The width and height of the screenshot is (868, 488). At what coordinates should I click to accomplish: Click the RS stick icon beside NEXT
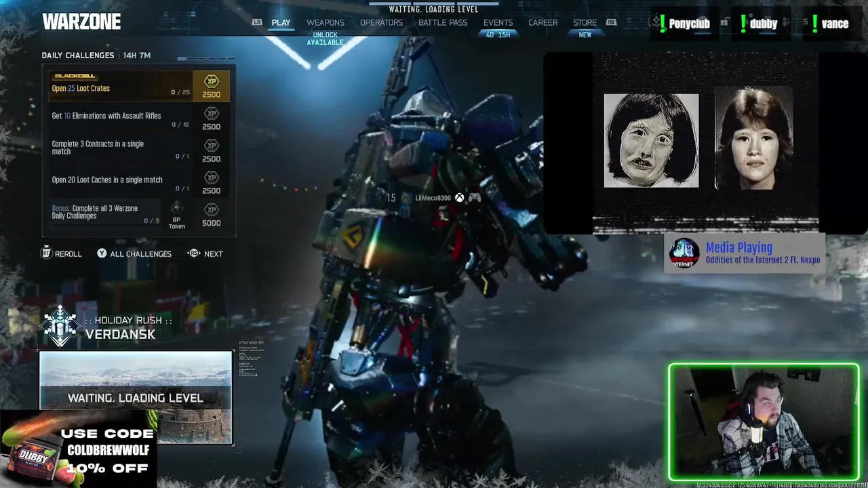point(193,253)
